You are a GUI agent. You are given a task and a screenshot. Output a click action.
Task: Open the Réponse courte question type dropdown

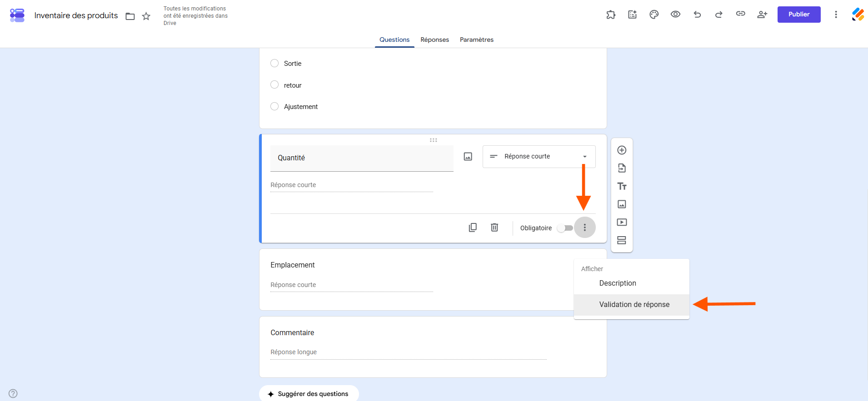tap(539, 157)
